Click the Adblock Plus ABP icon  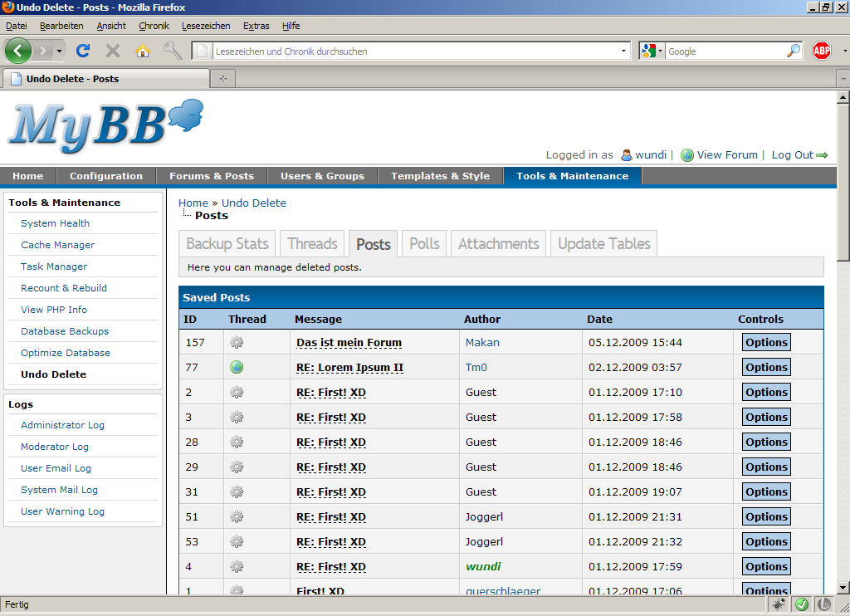(x=822, y=51)
